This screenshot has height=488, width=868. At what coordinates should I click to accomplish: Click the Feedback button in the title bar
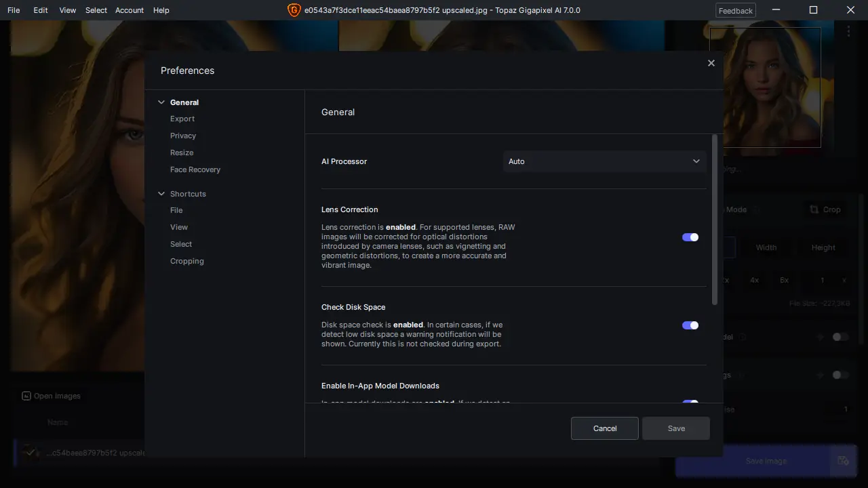(736, 10)
